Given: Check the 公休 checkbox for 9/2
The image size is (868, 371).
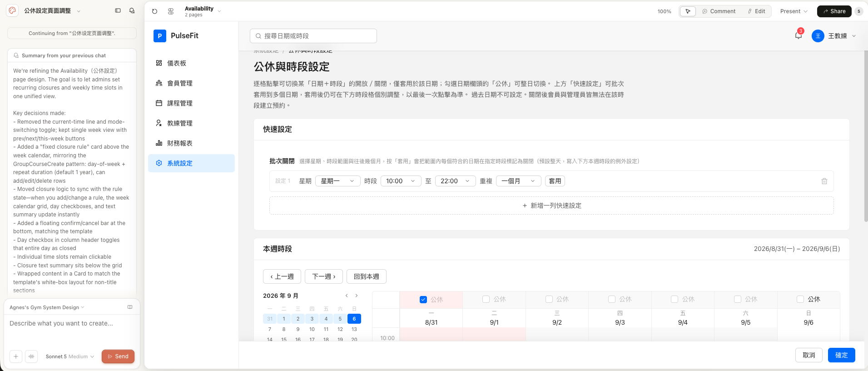Looking at the screenshot, I should tap(549, 299).
